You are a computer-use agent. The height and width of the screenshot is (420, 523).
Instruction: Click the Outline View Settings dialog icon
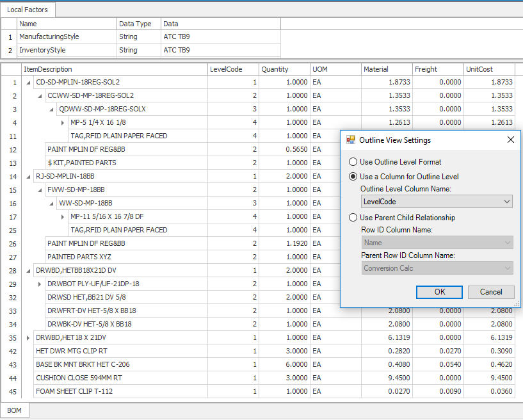350,140
